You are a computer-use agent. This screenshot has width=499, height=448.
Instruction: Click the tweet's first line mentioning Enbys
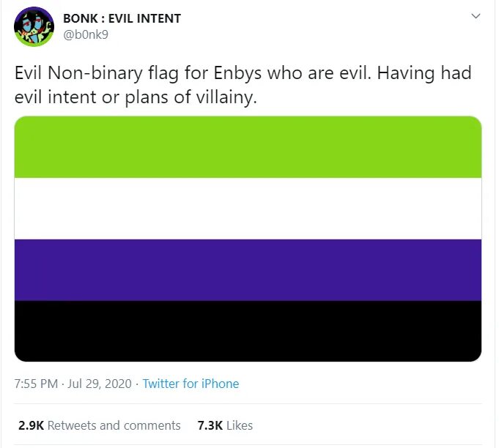pos(243,74)
